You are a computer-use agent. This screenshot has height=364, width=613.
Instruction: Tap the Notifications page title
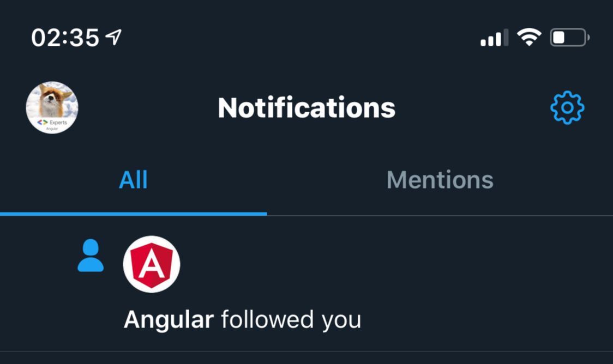(x=306, y=108)
